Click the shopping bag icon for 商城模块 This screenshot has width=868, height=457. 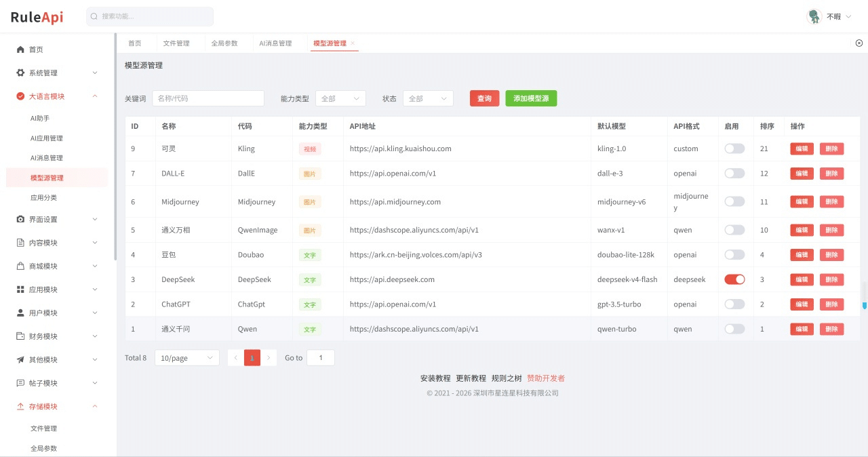pos(20,266)
